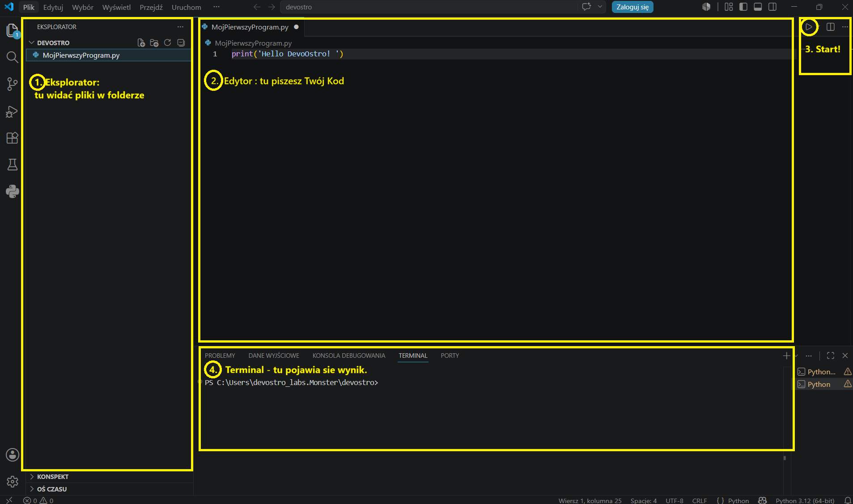Open Source Control view

coord(13,84)
